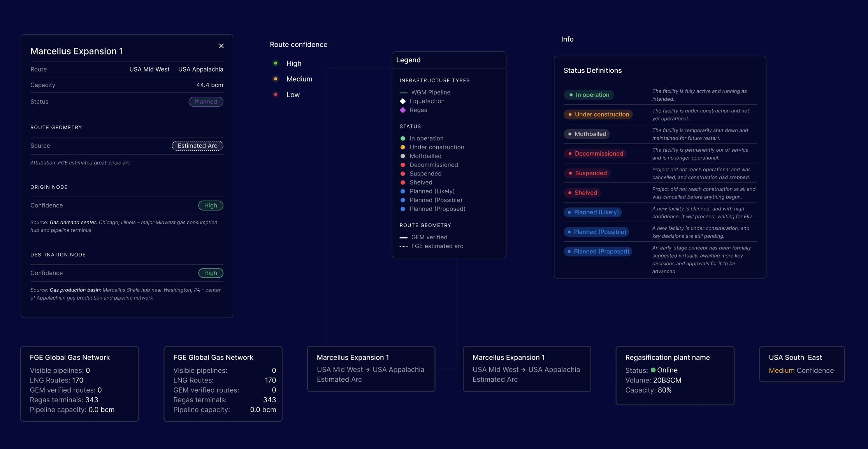Click the Shelved status pill in Status Definitions

(582, 193)
